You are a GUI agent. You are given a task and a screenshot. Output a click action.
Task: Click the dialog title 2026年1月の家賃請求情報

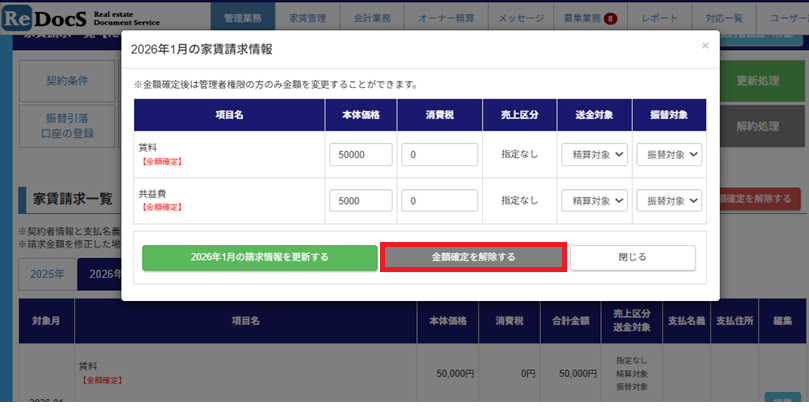tap(202, 50)
